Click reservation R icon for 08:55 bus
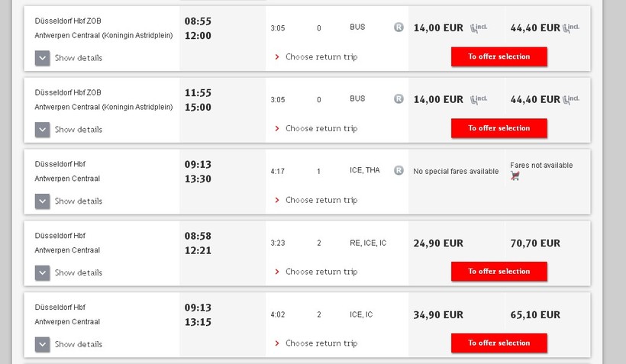The width and height of the screenshot is (626, 364). point(399,27)
